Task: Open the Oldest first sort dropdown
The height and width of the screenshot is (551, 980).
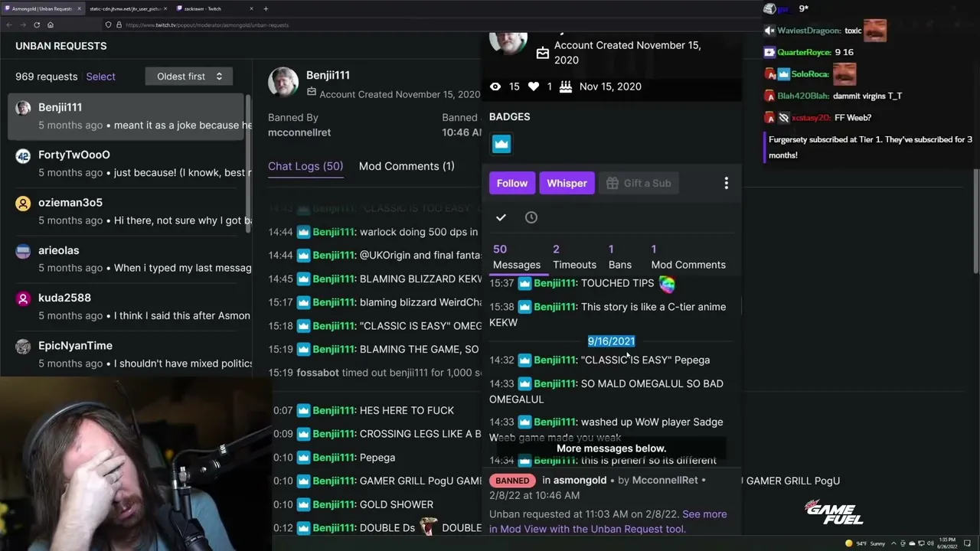Action: 189,77
